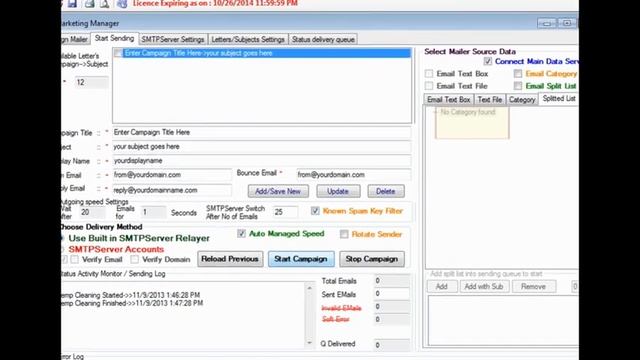Click the From Email field beside Bounce Email
The height and width of the screenshot is (360, 640).
(x=172, y=175)
